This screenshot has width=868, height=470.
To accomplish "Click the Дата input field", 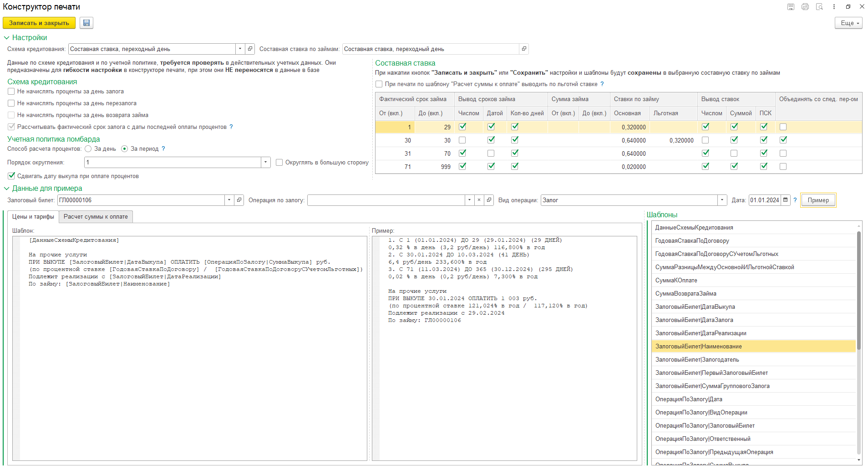I will pyautogui.click(x=765, y=200).
